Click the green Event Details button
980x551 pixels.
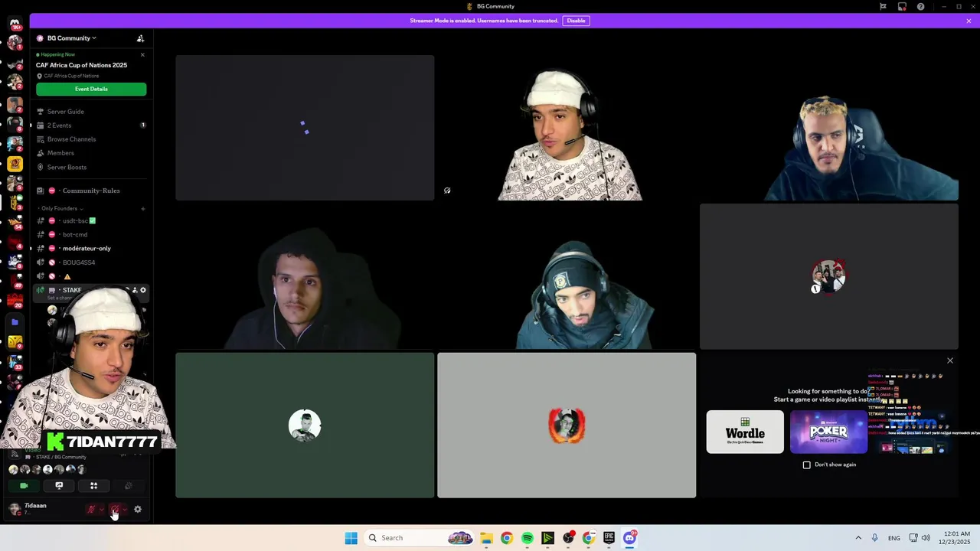91,89
